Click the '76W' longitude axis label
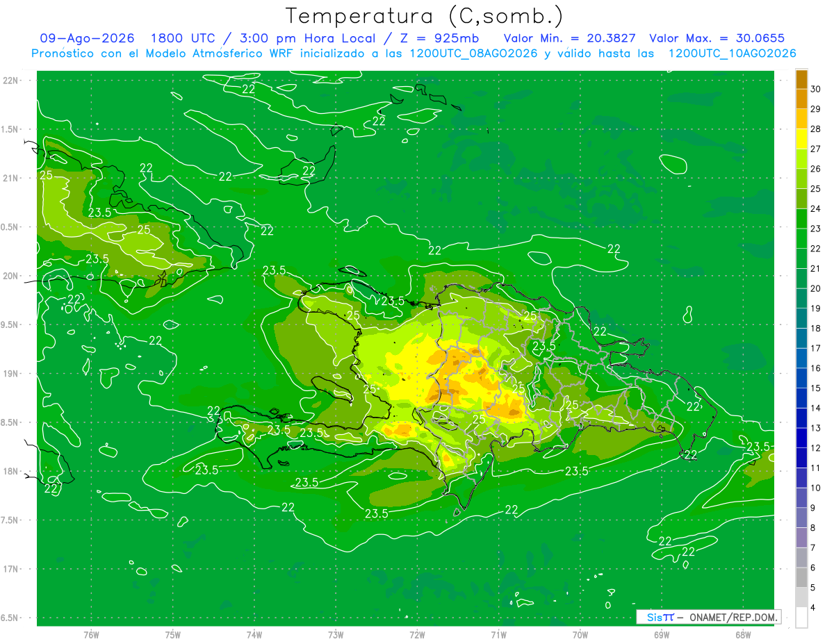This screenshot has width=834, height=644. click(91, 635)
